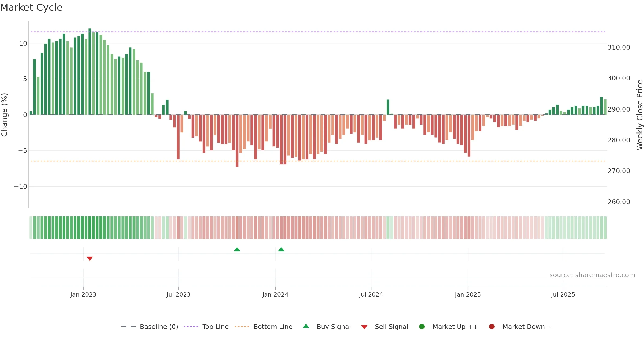Click the Baseline (0) legend entry

149,327
